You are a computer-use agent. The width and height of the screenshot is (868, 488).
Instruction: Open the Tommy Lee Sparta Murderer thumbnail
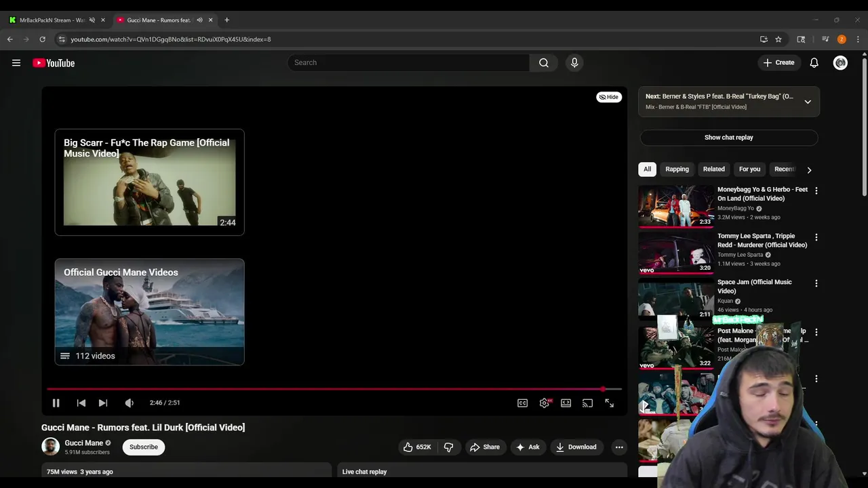click(x=676, y=253)
